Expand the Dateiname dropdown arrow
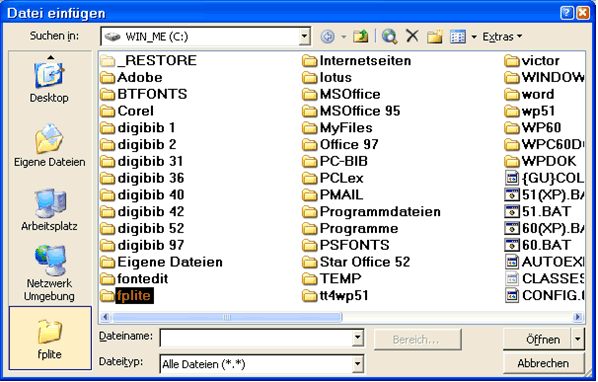This screenshot has width=598, height=382. 358,338
